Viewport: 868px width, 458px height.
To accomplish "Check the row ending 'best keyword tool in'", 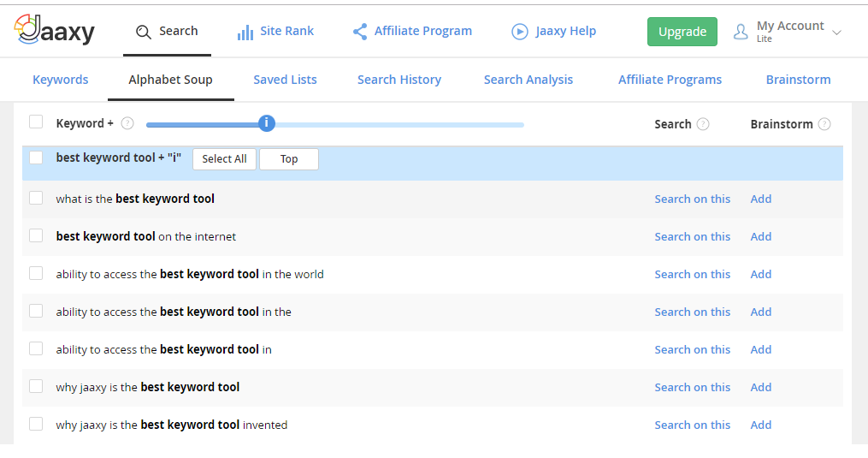I will point(36,348).
